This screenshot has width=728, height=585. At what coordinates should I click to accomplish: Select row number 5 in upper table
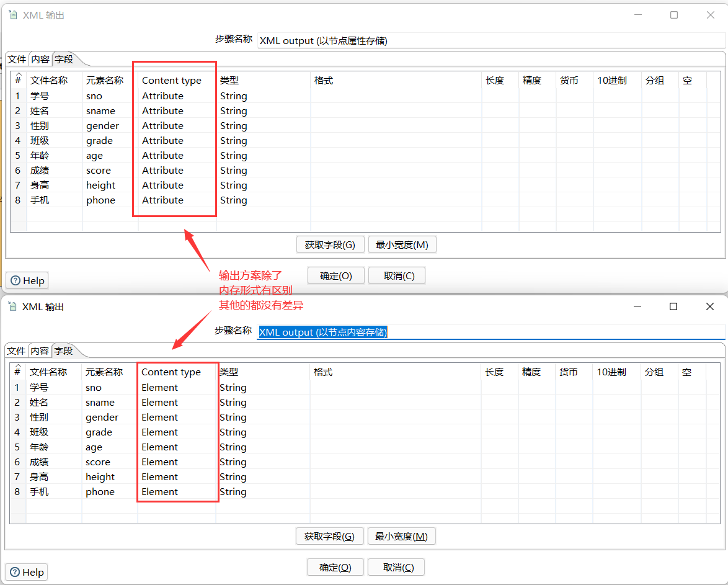click(18, 155)
